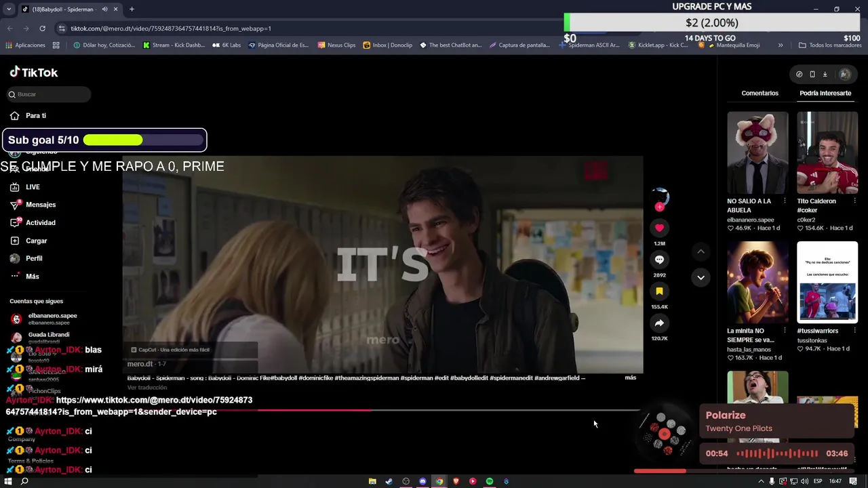This screenshot has height=488, width=868.
Task: Click the download arrow icon near the avatar
Action: [x=825, y=75]
